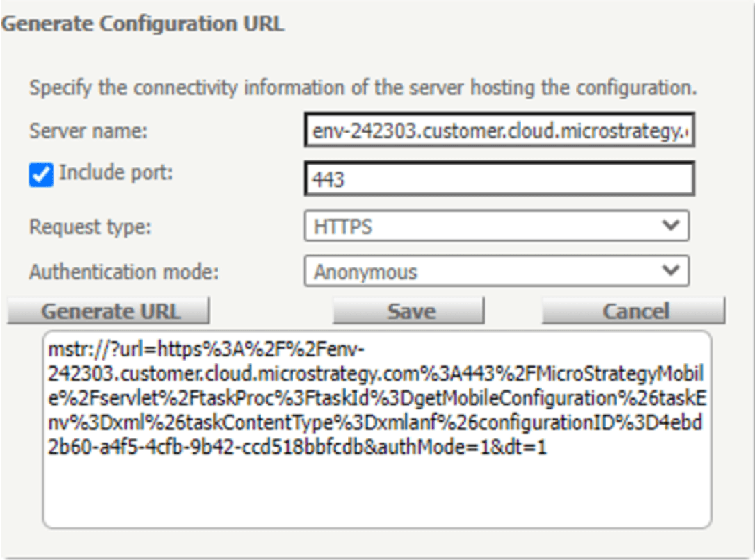Image resolution: width=755 pixels, height=560 pixels.
Task: Click the 'Request type:' label
Action: [x=89, y=227]
